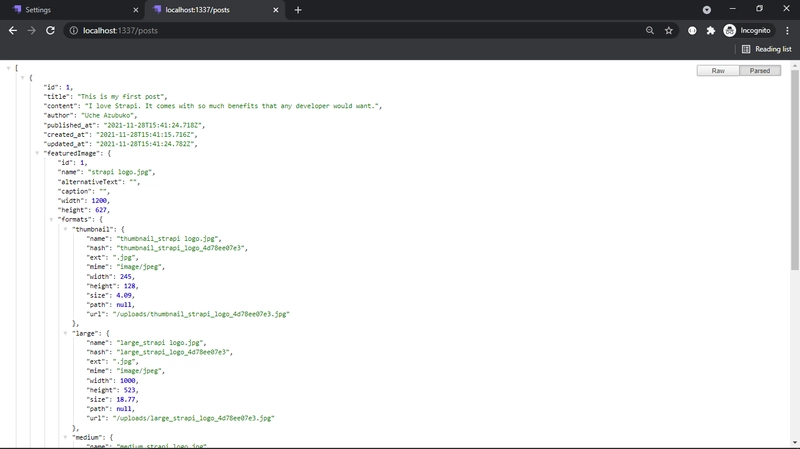Click the thumbnail size value 4.09
800x449 pixels.
coord(124,295)
